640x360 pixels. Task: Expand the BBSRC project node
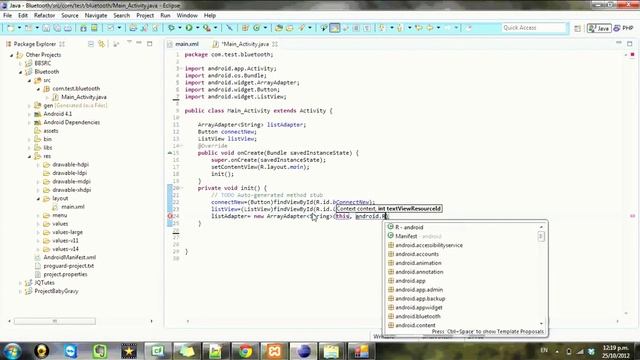(x=20, y=63)
